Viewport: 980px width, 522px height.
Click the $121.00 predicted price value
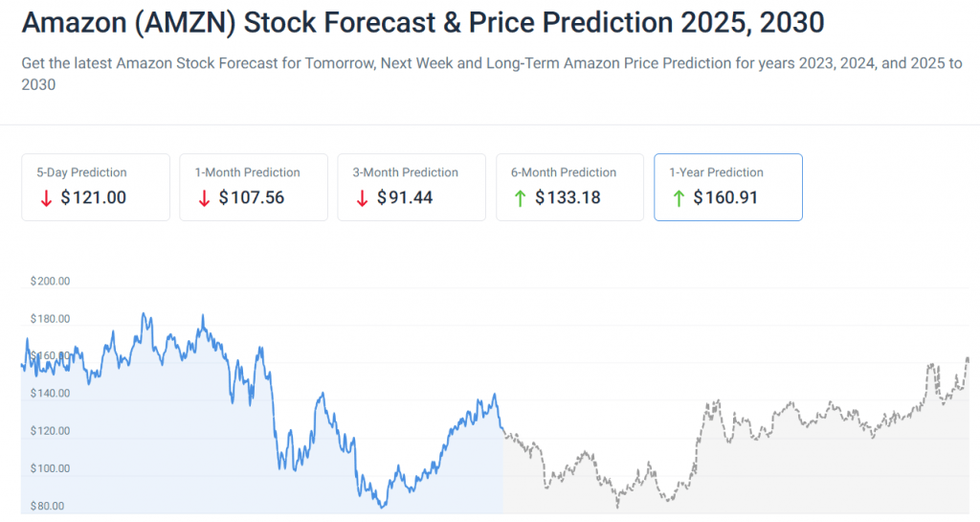(x=93, y=198)
